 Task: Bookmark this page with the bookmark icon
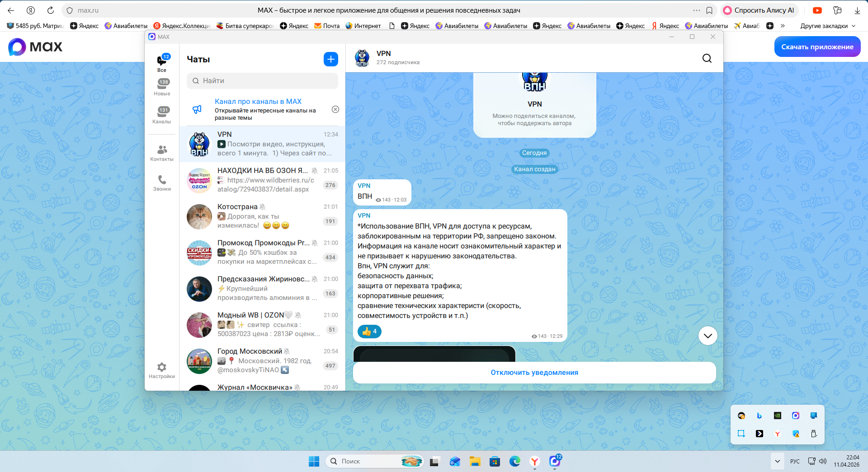(x=709, y=10)
